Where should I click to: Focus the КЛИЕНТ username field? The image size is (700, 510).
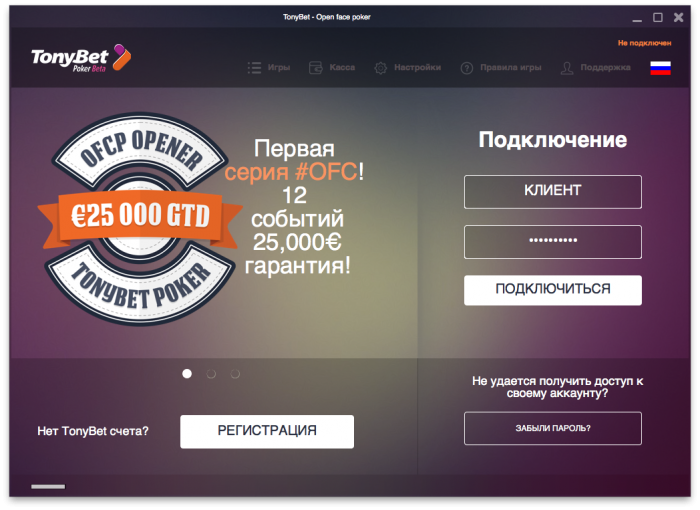pyautogui.click(x=553, y=192)
